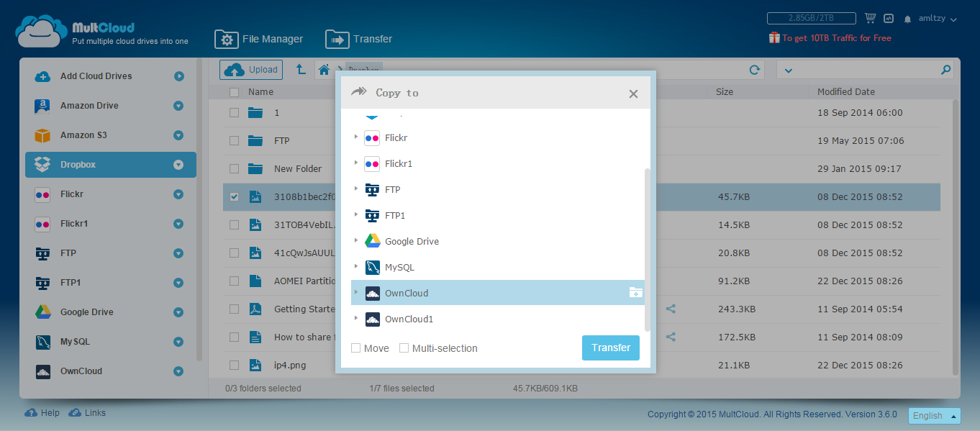Open the search options dropdown

click(788, 71)
